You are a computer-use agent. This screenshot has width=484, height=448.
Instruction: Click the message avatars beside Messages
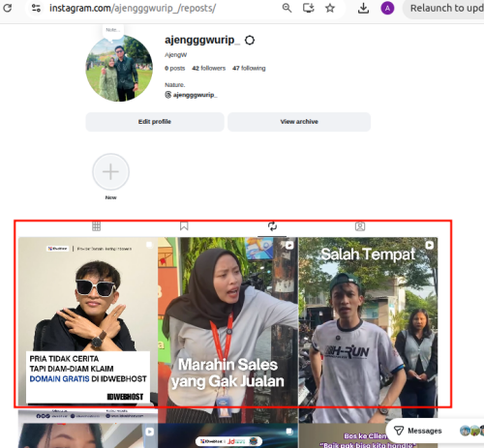[471, 431]
